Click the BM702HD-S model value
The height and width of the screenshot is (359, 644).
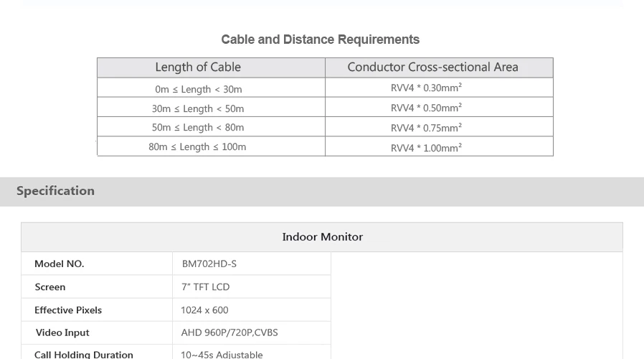pos(209,264)
